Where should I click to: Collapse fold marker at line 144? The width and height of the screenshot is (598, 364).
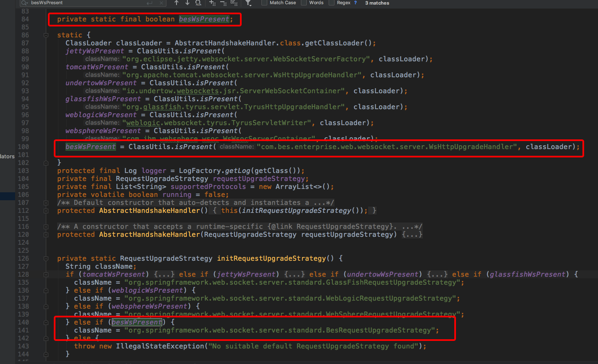pyautogui.click(x=46, y=354)
